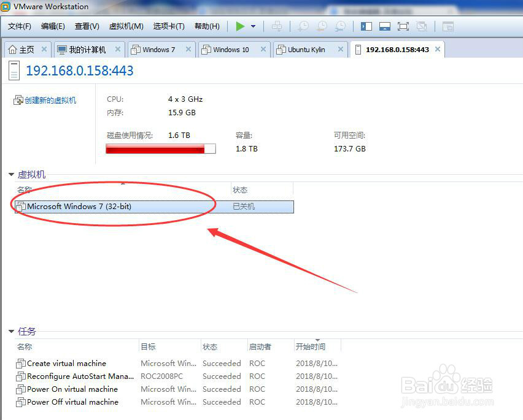The height and width of the screenshot is (420, 523).
Task: Close the 主页 tab
Action: (44, 49)
